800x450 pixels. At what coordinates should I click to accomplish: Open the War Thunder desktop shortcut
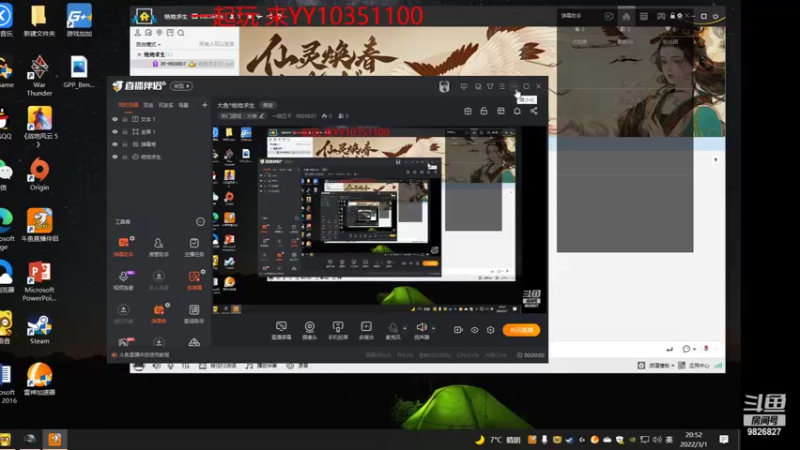39,77
